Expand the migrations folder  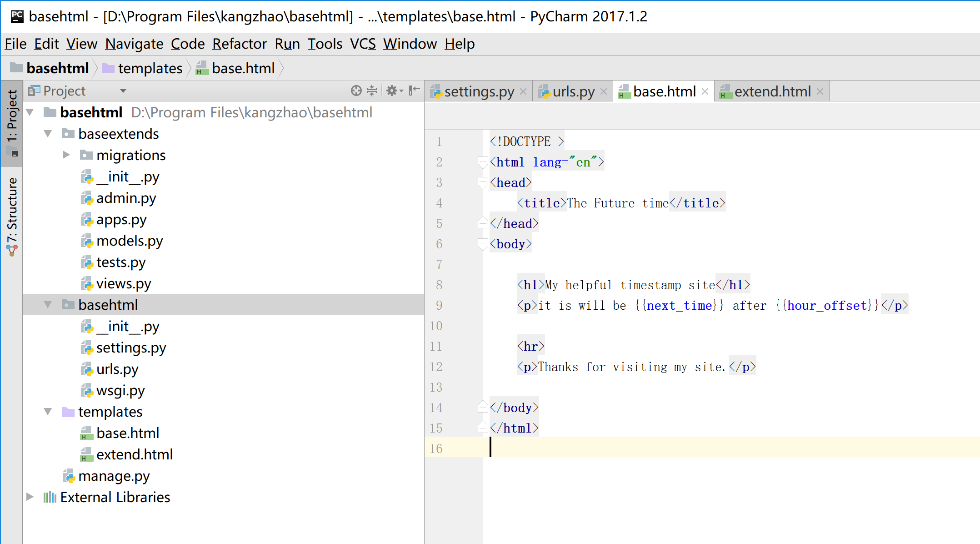[x=66, y=155]
